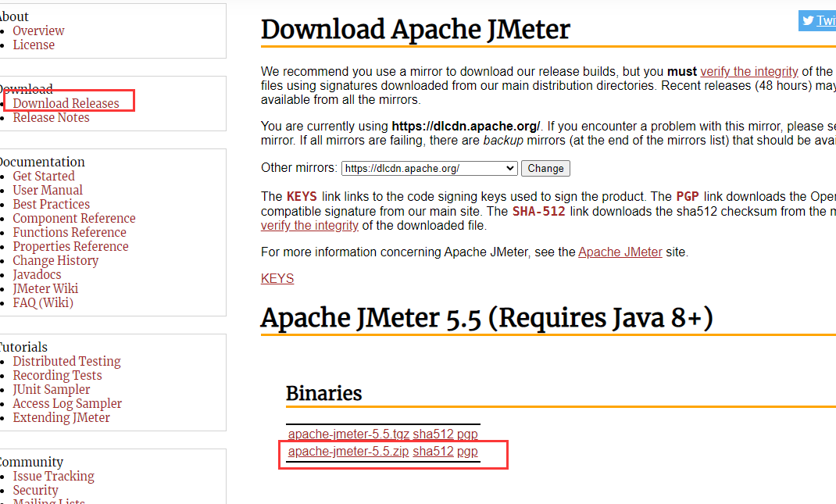Open the Overview link under About
This screenshot has width=836, height=504.
(x=38, y=31)
